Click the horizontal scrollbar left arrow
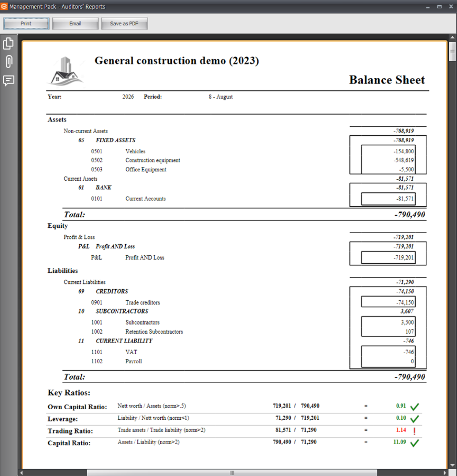457x476 pixels. 21,472
